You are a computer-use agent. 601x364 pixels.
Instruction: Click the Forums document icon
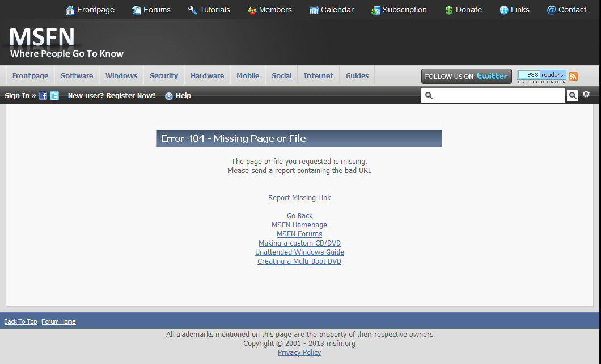(137, 10)
